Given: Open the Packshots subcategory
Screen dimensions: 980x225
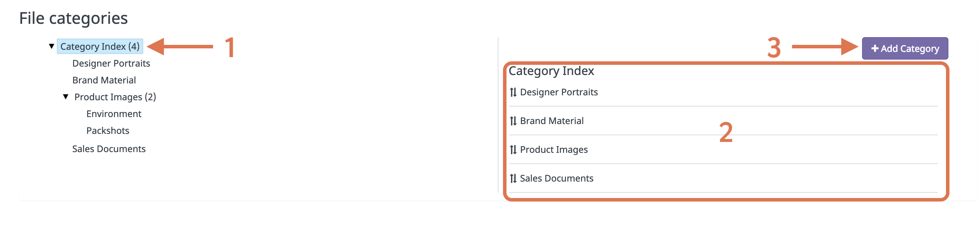Looking at the screenshot, I should pyautogui.click(x=108, y=131).
